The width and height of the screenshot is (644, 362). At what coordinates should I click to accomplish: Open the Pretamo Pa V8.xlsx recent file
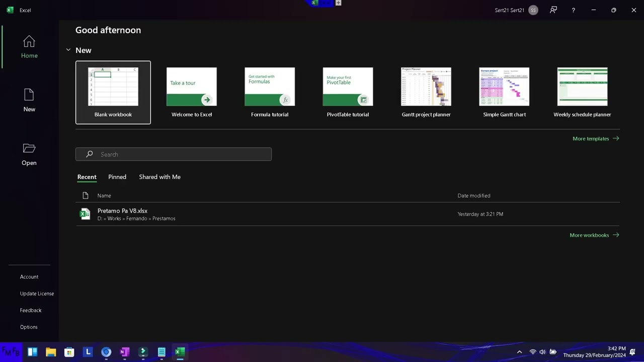[348, 214]
